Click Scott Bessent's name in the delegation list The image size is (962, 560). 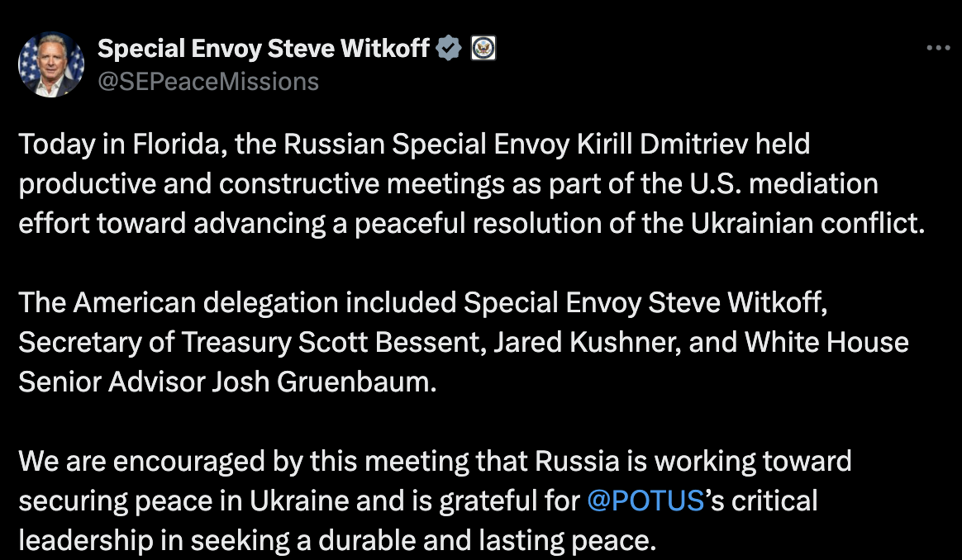pos(390,342)
